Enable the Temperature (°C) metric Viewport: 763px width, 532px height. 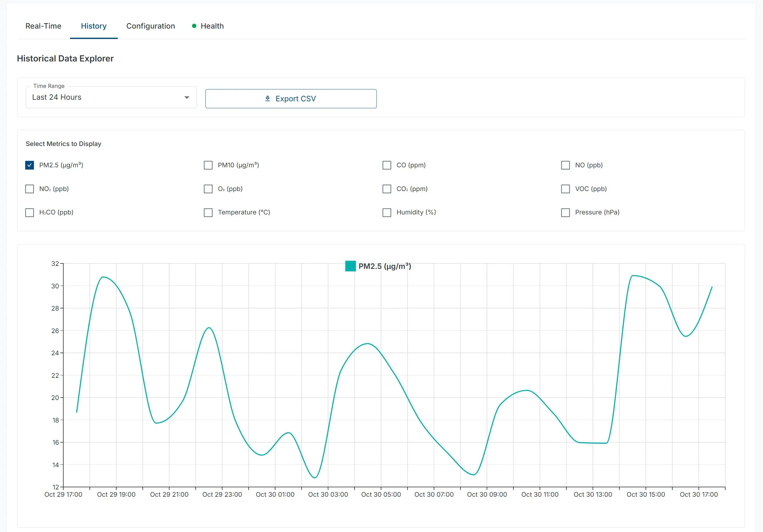(208, 213)
